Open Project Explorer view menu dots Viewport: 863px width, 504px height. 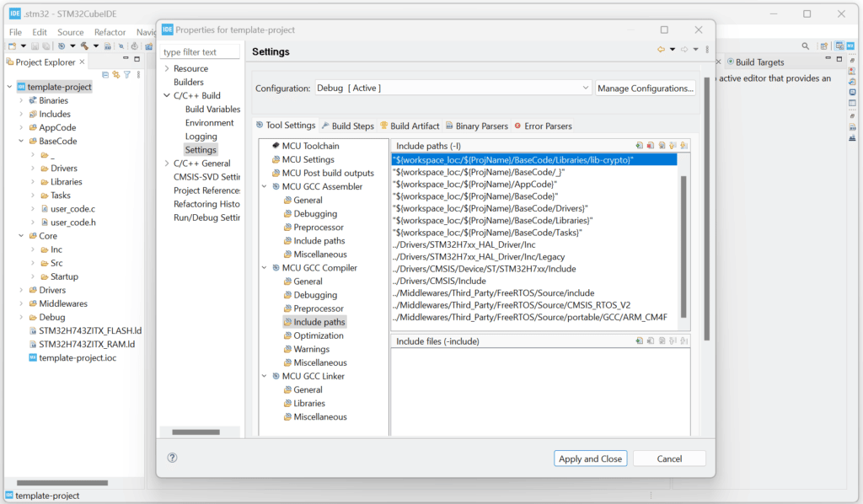[138, 75]
